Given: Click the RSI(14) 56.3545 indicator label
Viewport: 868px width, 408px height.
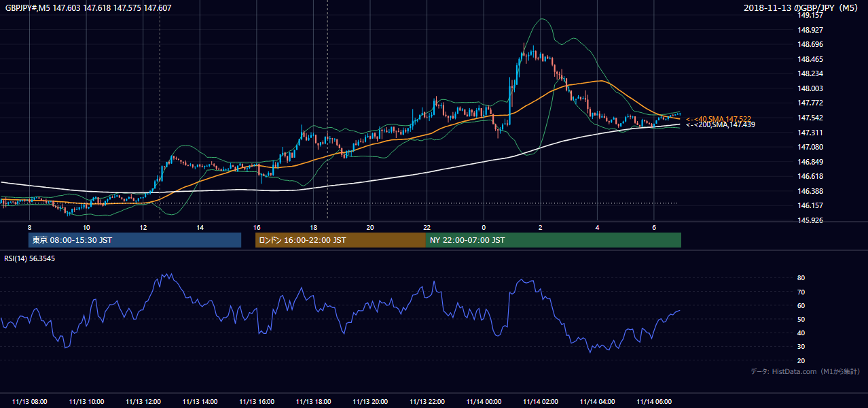Looking at the screenshot, I should tap(30, 258).
